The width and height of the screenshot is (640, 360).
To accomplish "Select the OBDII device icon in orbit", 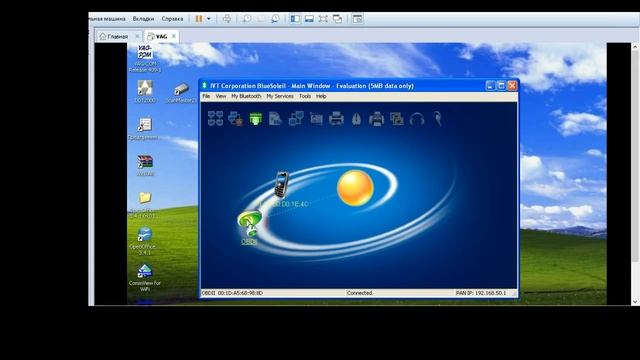I will 249,224.
